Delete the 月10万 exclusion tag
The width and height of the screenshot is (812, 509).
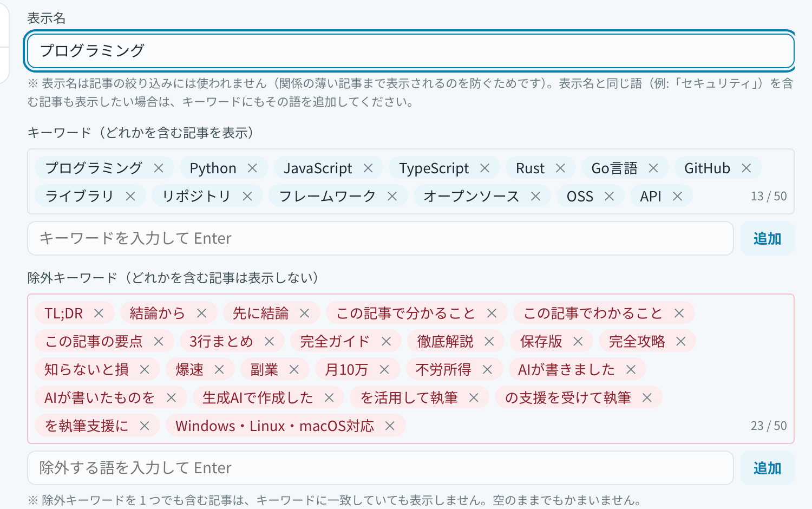pos(384,369)
